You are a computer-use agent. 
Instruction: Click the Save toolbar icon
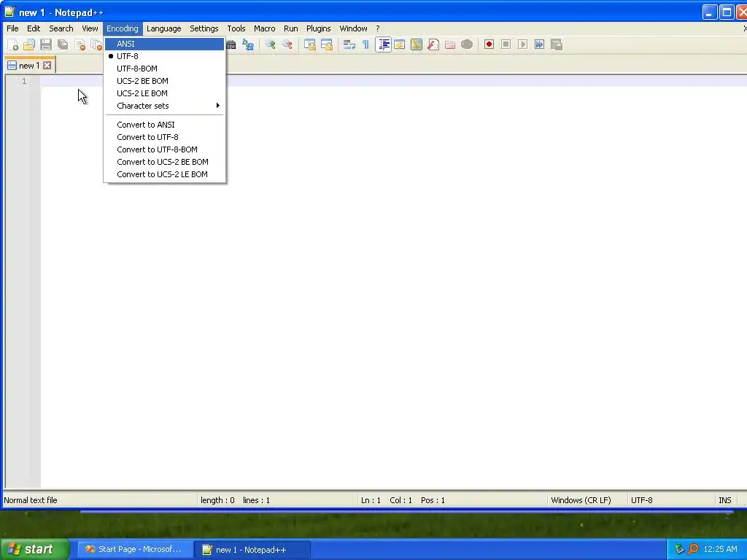46,44
